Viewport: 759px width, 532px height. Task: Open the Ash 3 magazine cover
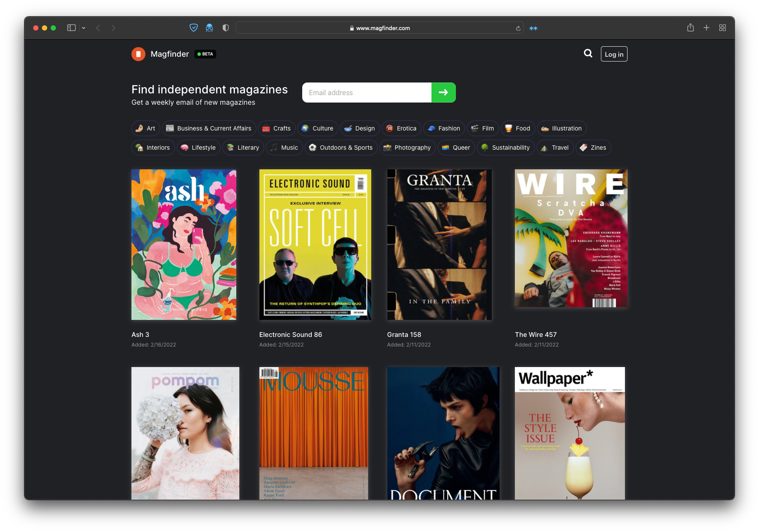point(184,244)
